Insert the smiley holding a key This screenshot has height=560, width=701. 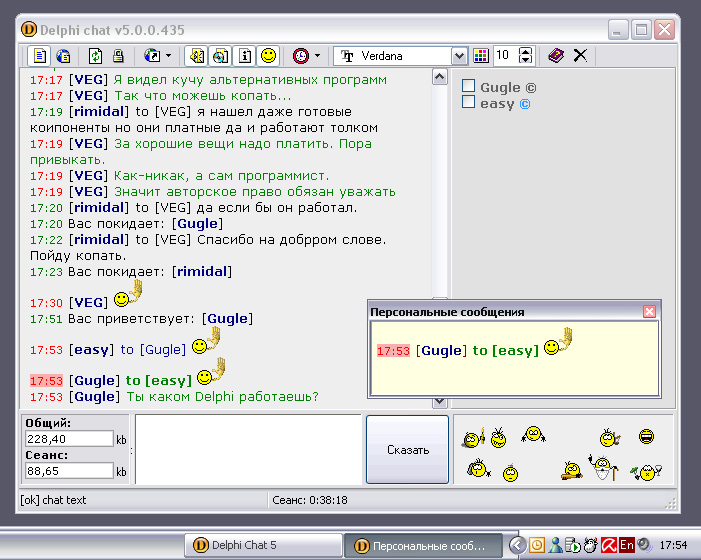click(x=572, y=471)
